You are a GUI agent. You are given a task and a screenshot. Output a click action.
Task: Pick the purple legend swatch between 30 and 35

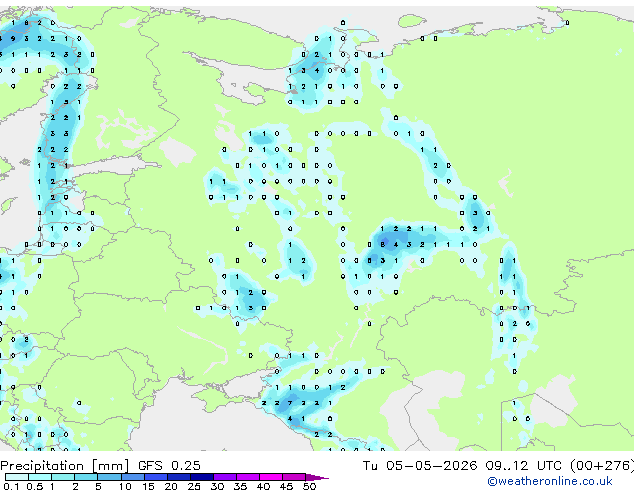224,477
